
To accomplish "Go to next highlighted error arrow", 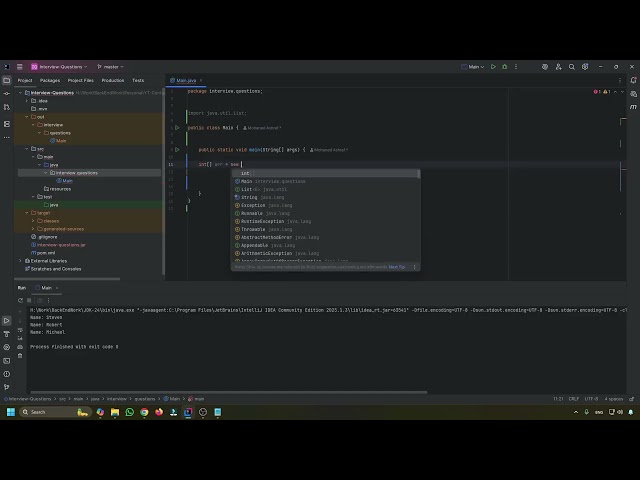I will click(x=622, y=92).
